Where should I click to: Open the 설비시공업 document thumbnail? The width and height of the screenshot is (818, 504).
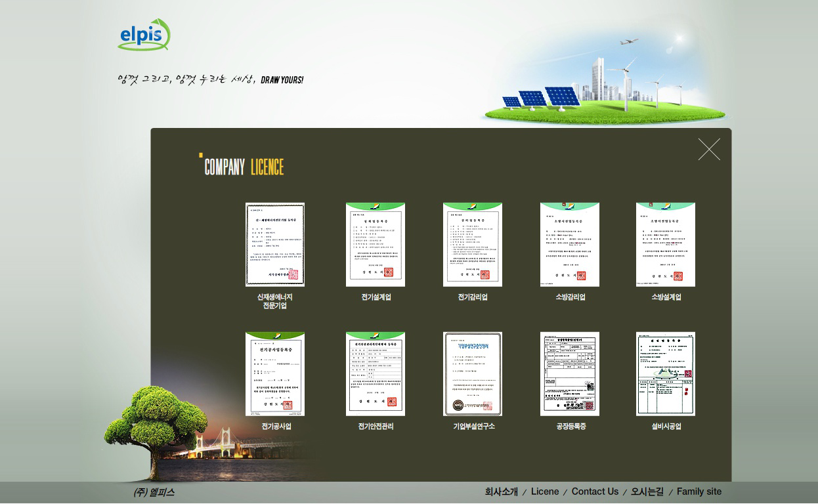pos(666,373)
